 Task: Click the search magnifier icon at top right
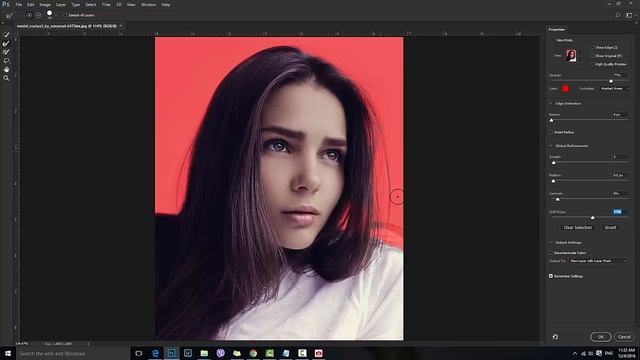[x=618, y=15]
